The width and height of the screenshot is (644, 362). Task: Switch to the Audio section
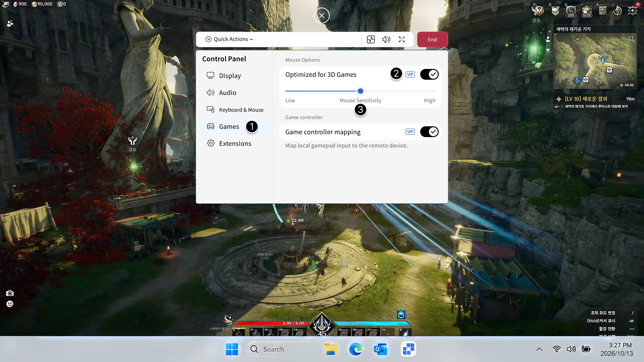coord(235,92)
